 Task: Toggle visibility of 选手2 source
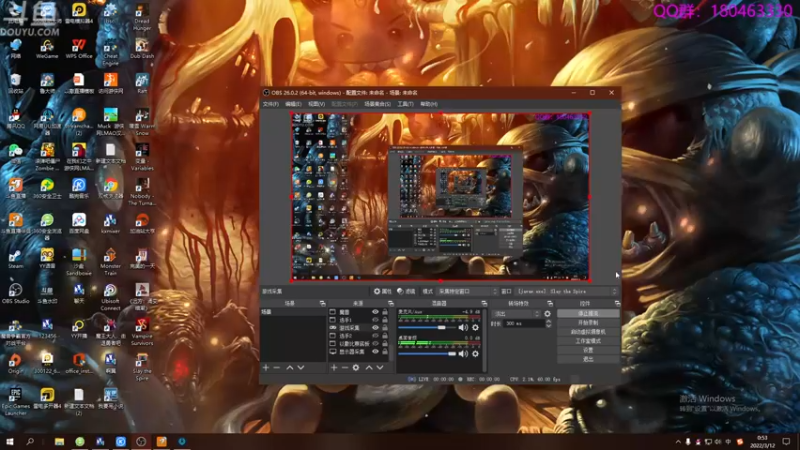coord(375,336)
